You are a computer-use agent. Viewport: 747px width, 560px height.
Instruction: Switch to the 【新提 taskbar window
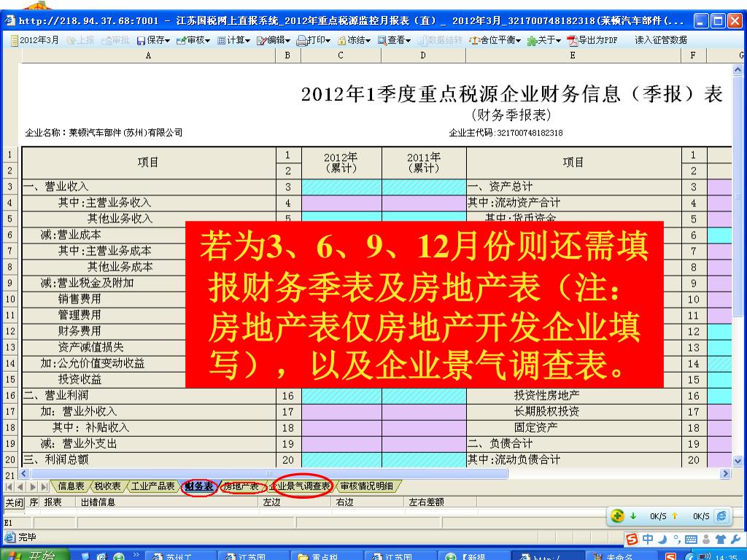473,556
